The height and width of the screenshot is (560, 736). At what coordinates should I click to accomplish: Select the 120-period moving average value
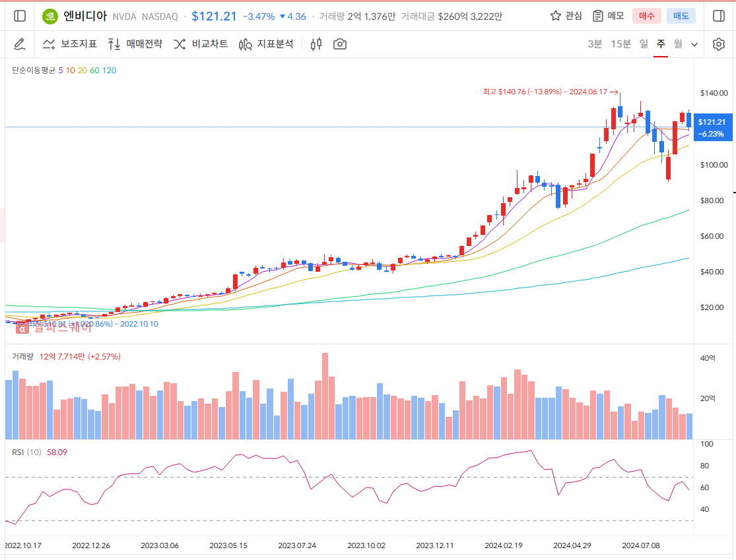[110, 71]
